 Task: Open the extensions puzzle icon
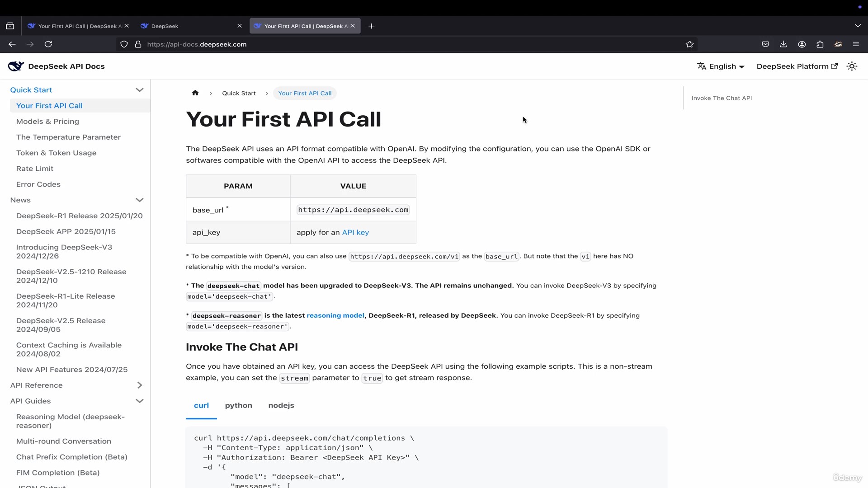click(820, 44)
